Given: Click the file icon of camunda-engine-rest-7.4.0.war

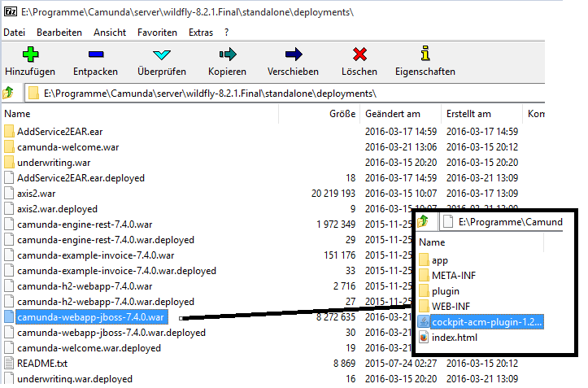Looking at the screenshot, I should point(9,224).
